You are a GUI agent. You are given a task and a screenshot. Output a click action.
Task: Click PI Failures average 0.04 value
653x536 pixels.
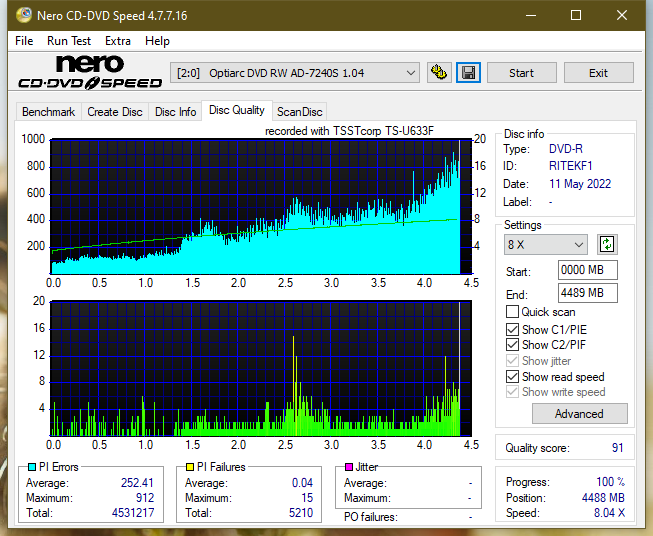tap(302, 483)
